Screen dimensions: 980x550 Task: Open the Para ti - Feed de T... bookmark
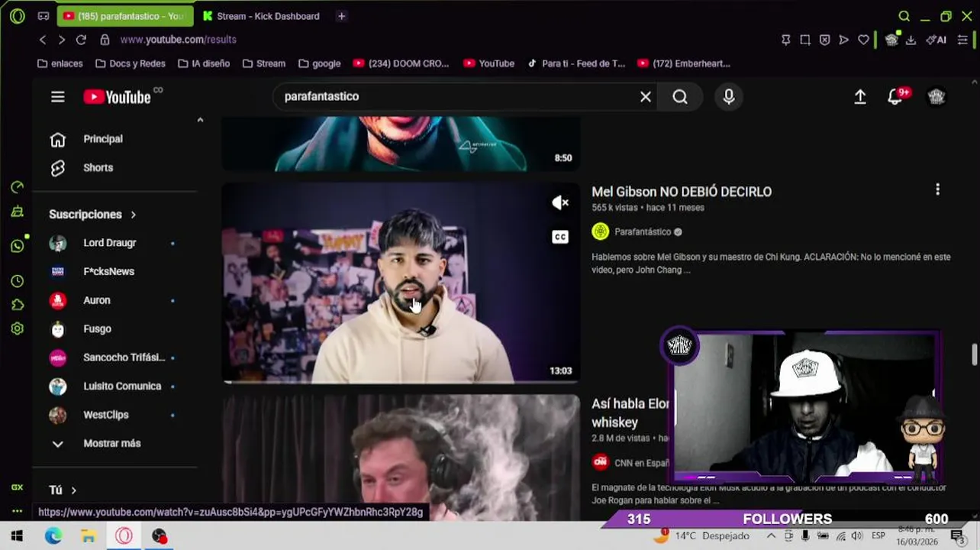coord(576,63)
